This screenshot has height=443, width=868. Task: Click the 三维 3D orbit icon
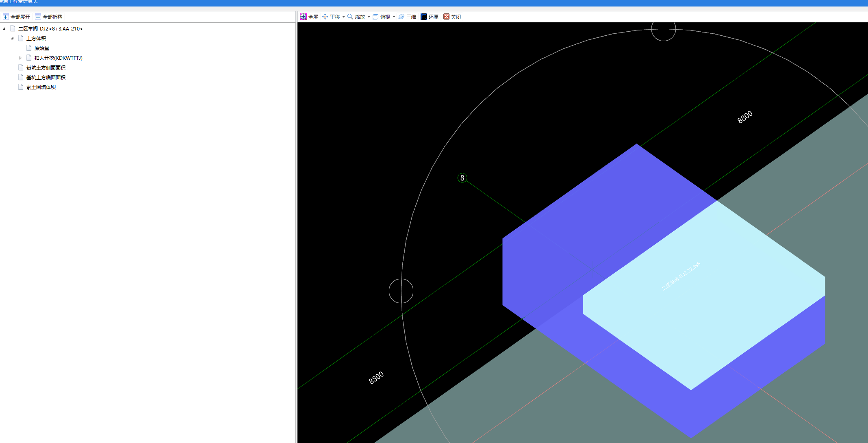401,17
